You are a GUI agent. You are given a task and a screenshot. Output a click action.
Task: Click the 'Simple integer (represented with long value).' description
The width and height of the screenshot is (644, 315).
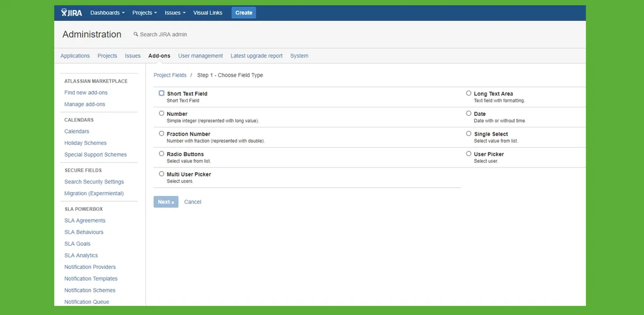pyautogui.click(x=213, y=121)
